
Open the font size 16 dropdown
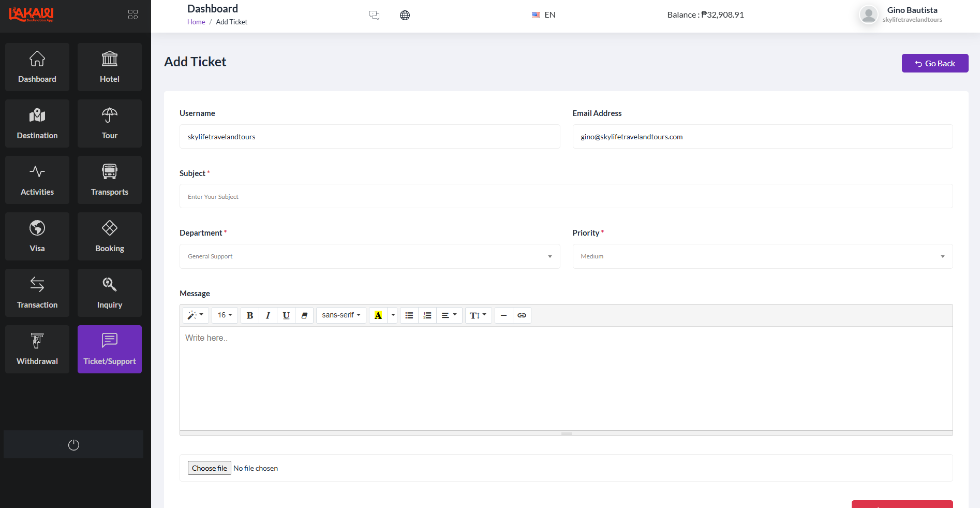[x=225, y=315]
